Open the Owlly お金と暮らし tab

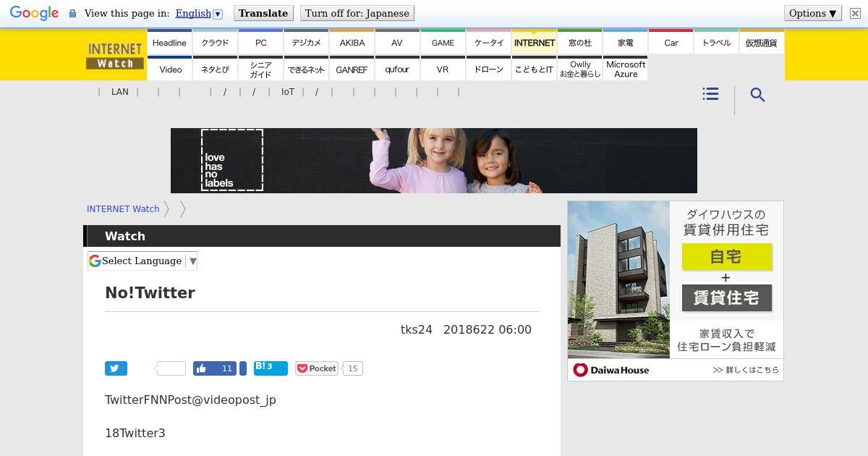pos(579,69)
